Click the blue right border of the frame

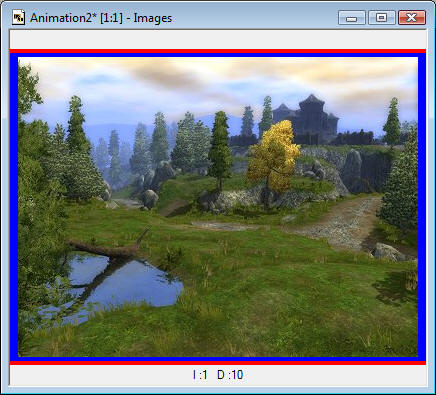coord(422,207)
